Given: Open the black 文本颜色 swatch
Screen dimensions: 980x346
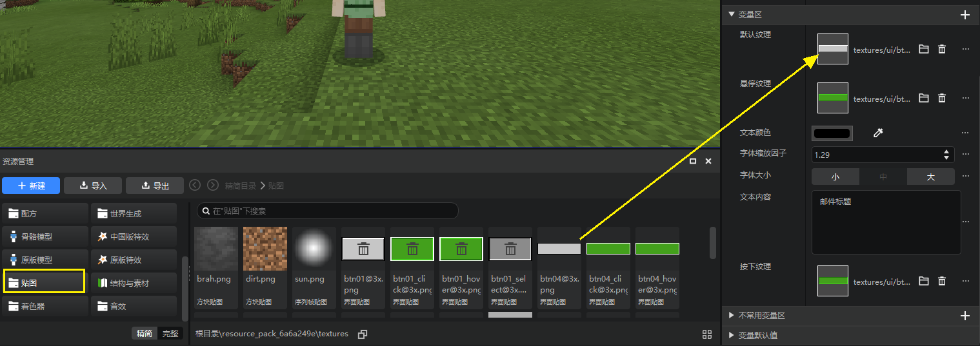Looking at the screenshot, I should pos(832,133).
